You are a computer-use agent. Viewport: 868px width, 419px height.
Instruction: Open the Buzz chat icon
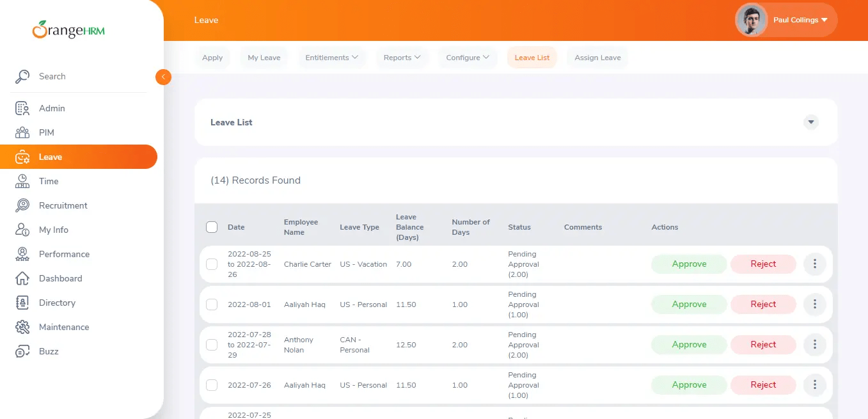tap(22, 352)
